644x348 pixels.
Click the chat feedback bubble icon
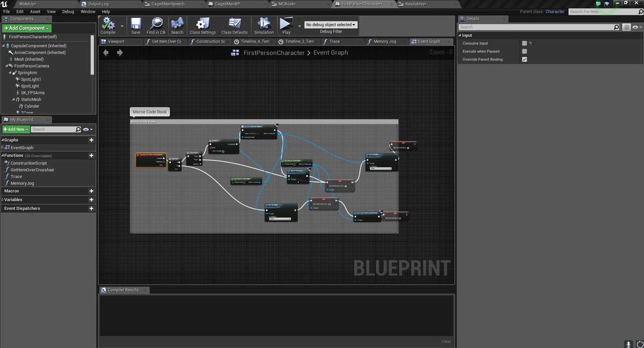tap(598, 4)
